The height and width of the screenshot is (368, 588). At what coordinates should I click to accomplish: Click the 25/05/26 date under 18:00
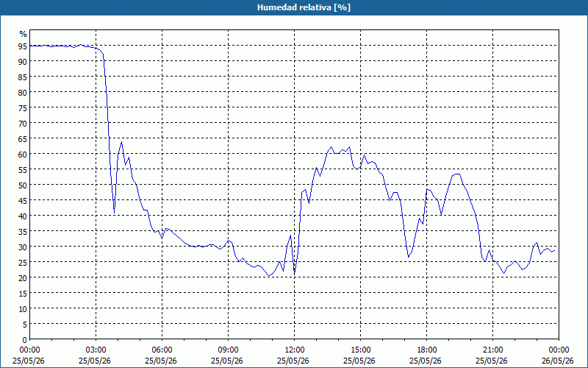click(426, 361)
